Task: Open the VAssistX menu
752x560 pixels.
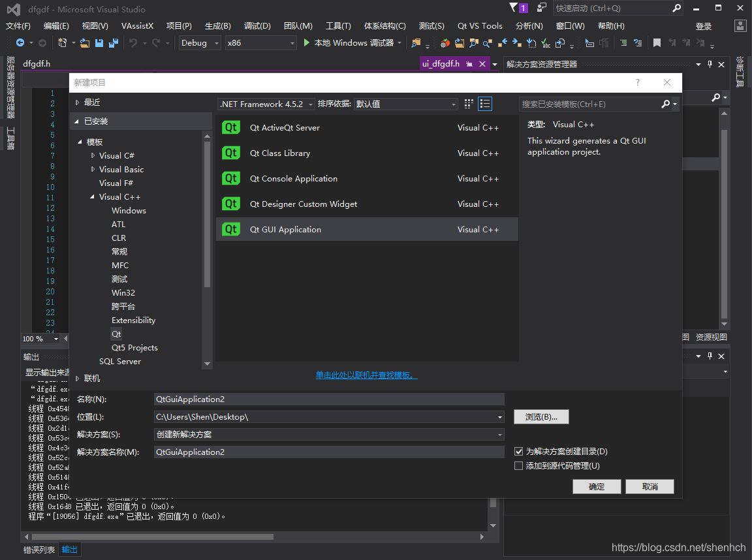Action: (137, 26)
